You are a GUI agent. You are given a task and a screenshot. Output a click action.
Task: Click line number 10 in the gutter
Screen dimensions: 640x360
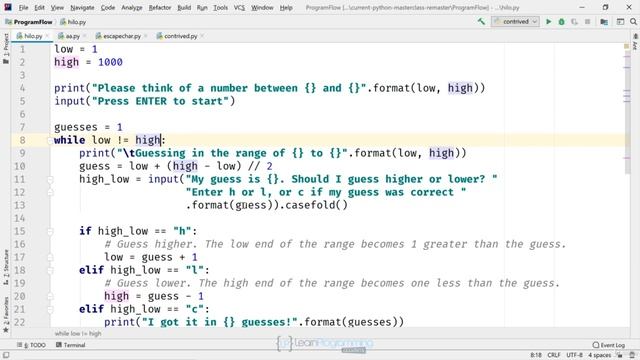click(x=19, y=166)
